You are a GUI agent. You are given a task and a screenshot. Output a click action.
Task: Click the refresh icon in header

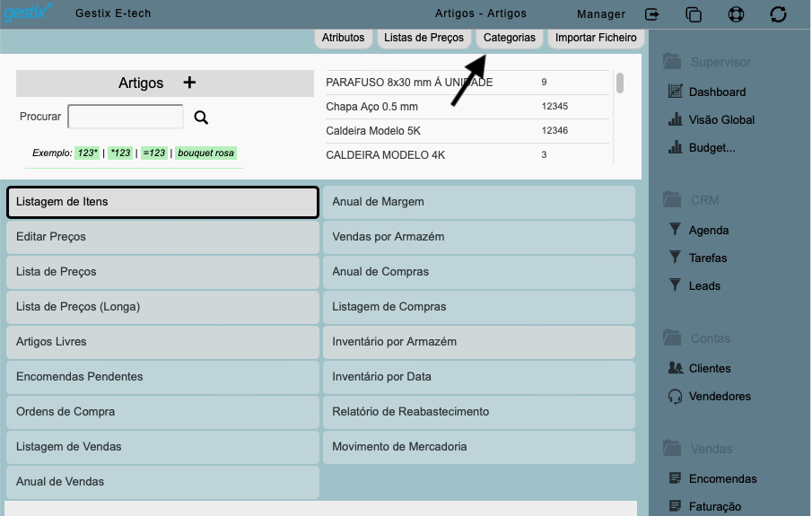tap(778, 14)
